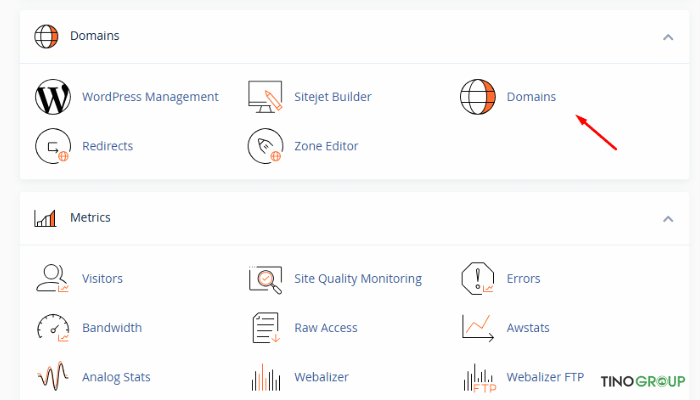
Task: Open the Awstats link
Action: pos(528,328)
